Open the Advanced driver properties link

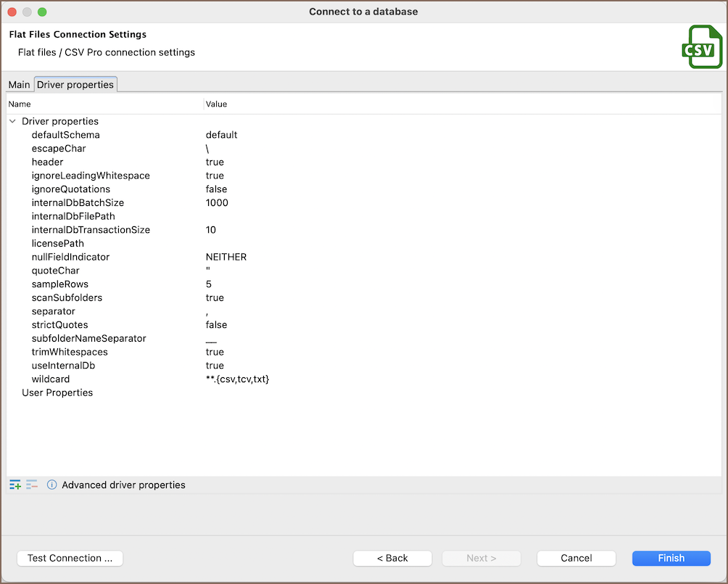pos(123,485)
